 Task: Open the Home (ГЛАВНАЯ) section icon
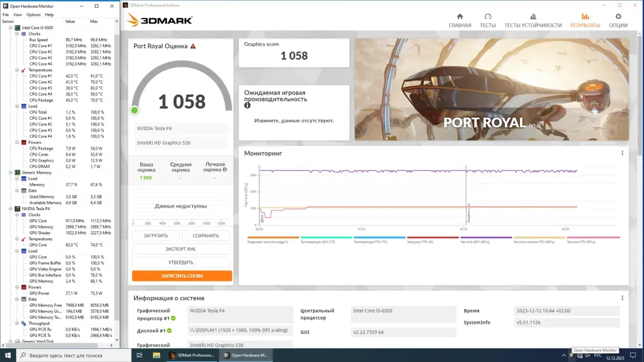pyautogui.click(x=460, y=17)
